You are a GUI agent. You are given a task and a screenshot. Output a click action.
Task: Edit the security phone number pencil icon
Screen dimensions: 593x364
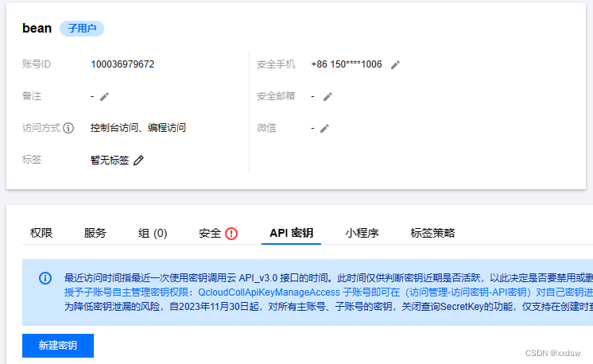click(x=395, y=65)
